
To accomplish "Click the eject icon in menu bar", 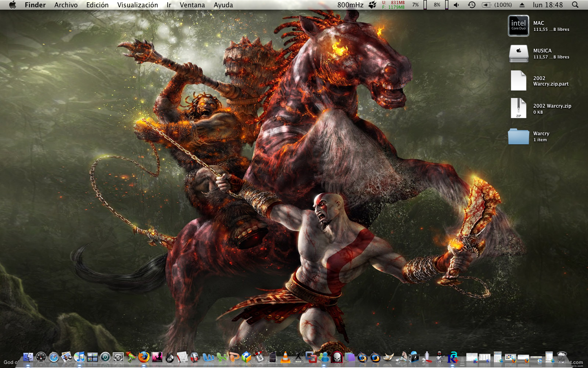I will pos(522,5).
